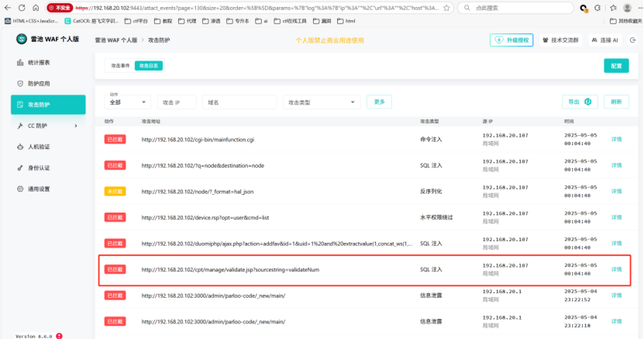Click the diamond icon in 升级授权

point(498,40)
